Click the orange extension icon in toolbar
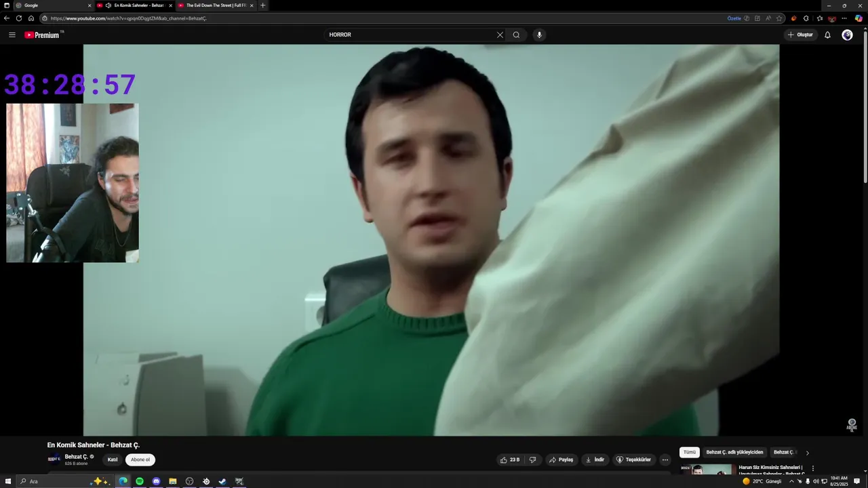Viewport: 868px width, 488px height. (x=794, y=18)
